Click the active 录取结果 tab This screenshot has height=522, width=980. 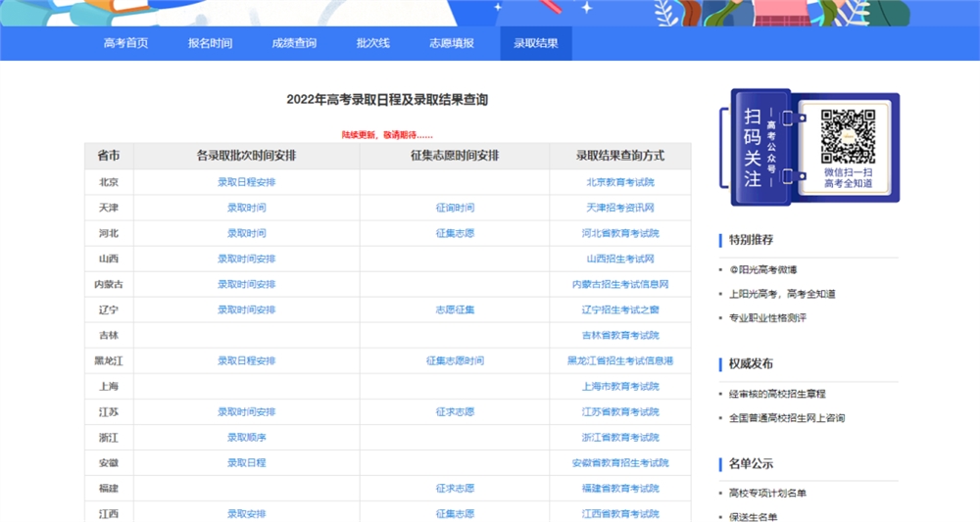pos(535,43)
